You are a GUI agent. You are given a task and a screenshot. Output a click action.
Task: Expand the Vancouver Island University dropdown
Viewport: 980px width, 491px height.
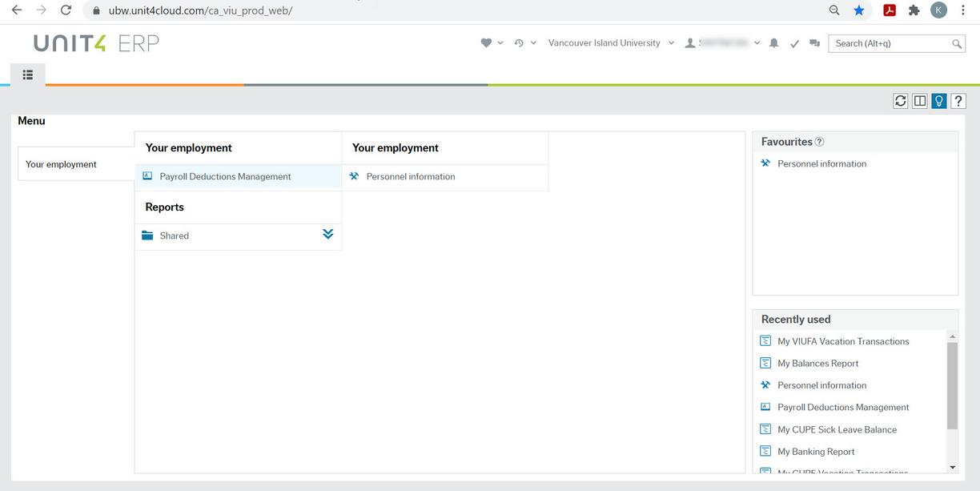[x=670, y=42]
